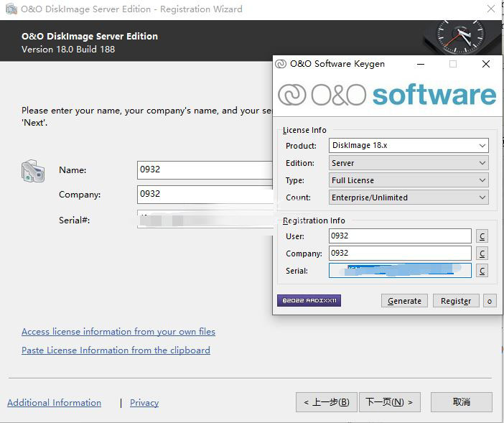Minimize the O&O Software Keygen window
This screenshot has height=423, width=504.
(421, 65)
